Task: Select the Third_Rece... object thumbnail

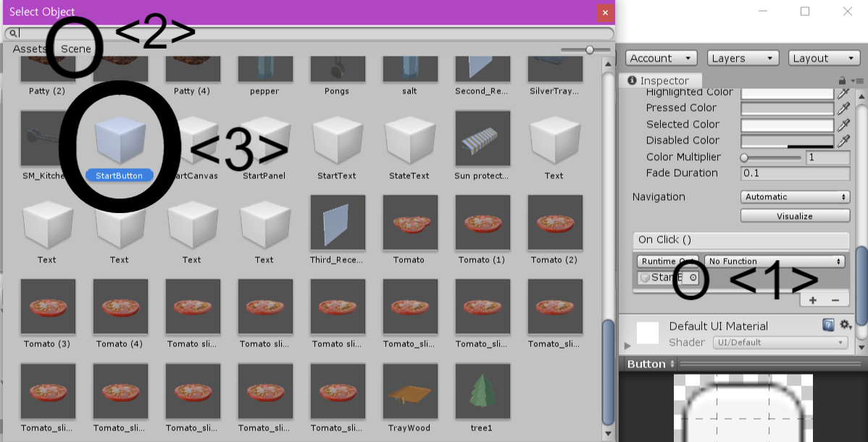Action: click(x=337, y=222)
